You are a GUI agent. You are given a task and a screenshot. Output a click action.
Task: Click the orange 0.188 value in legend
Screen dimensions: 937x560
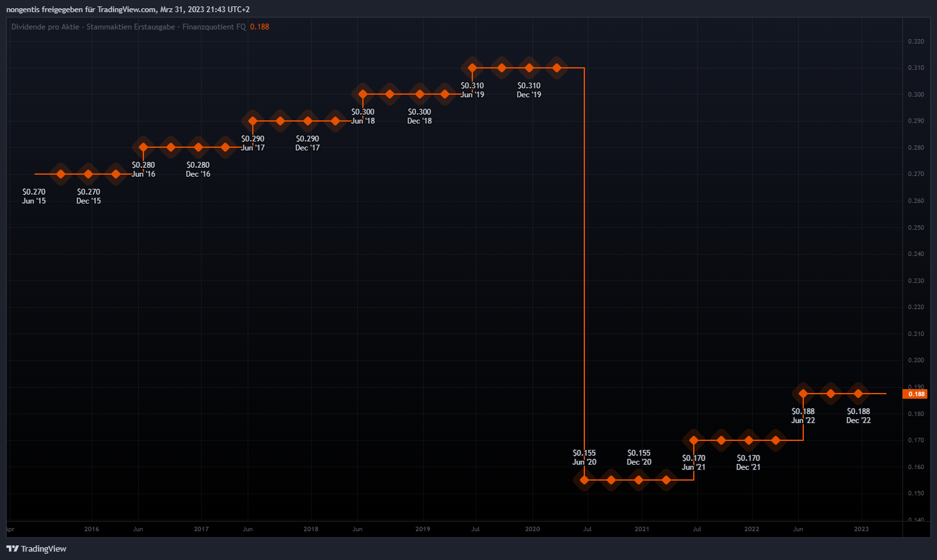(x=259, y=27)
